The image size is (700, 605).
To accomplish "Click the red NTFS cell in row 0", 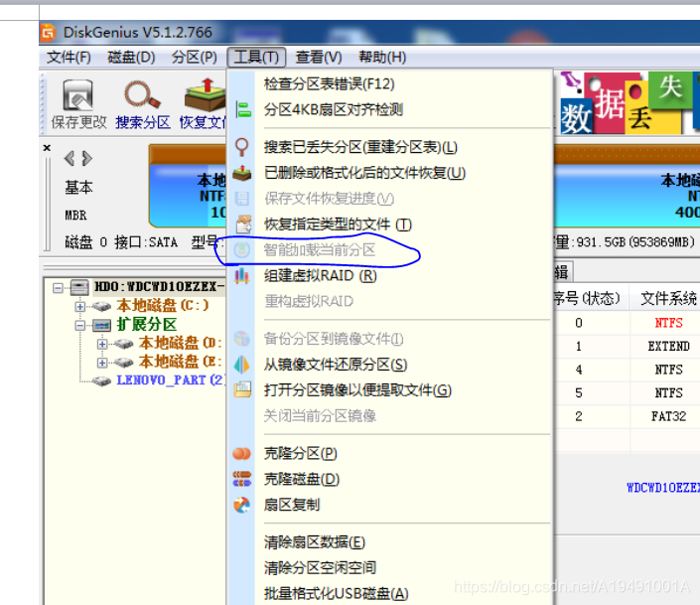I will click(668, 323).
